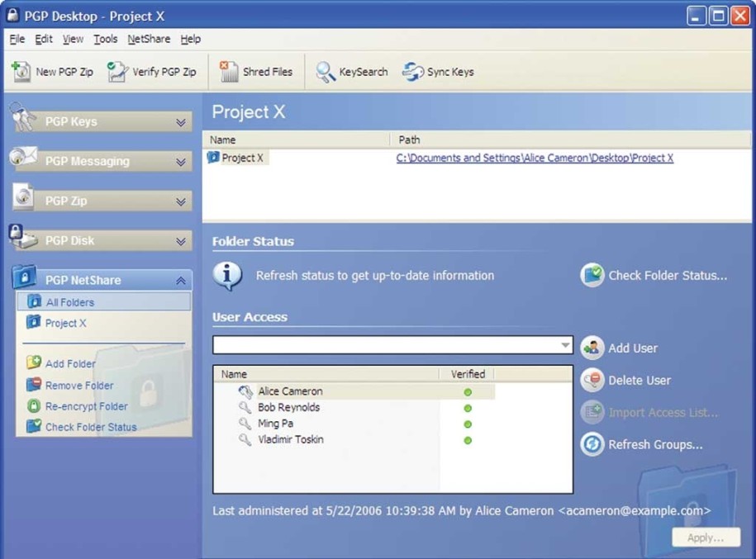Open the File menu
Image resolution: width=756 pixels, height=559 pixels.
[x=17, y=39]
